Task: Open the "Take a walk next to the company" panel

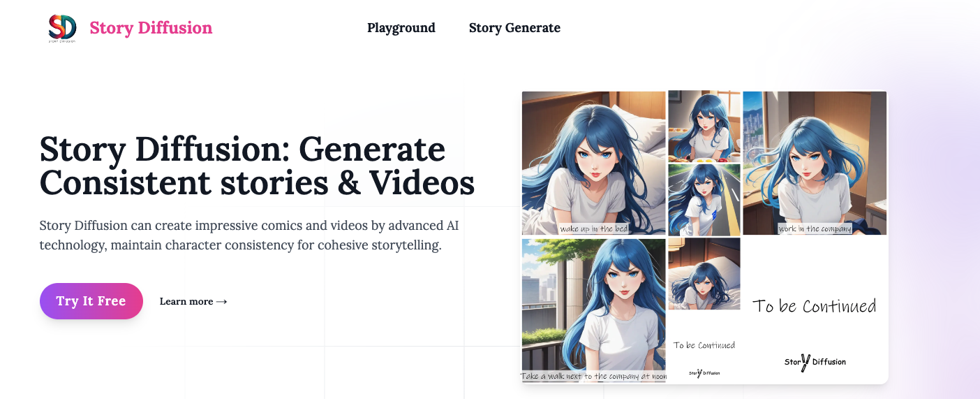Action: click(x=594, y=310)
